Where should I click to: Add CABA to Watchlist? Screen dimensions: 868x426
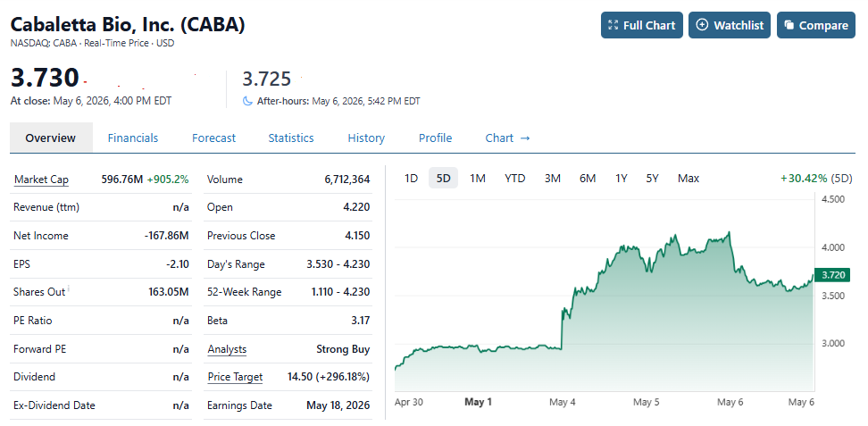(x=729, y=26)
